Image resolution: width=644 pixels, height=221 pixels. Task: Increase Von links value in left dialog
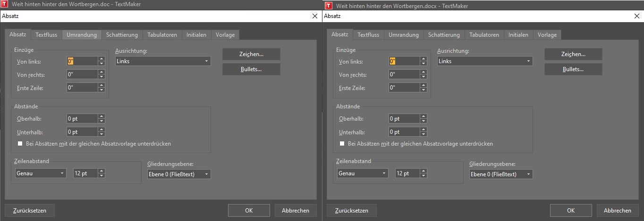102,59
